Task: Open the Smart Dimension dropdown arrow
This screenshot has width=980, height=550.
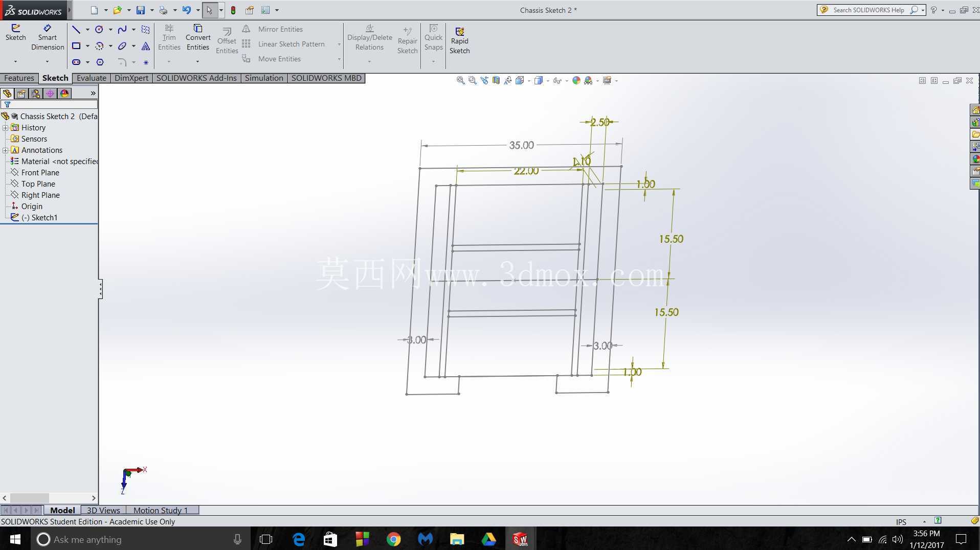Action: tap(47, 62)
